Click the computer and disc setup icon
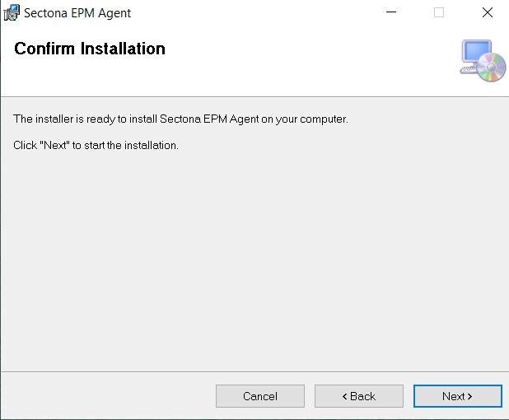509x420 pixels. [x=482, y=60]
